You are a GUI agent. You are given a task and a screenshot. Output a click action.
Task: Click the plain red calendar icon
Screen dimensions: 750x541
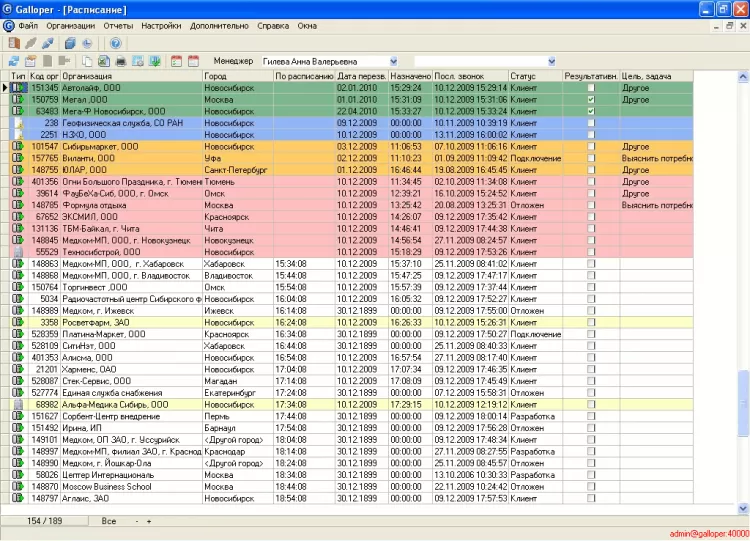point(193,61)
